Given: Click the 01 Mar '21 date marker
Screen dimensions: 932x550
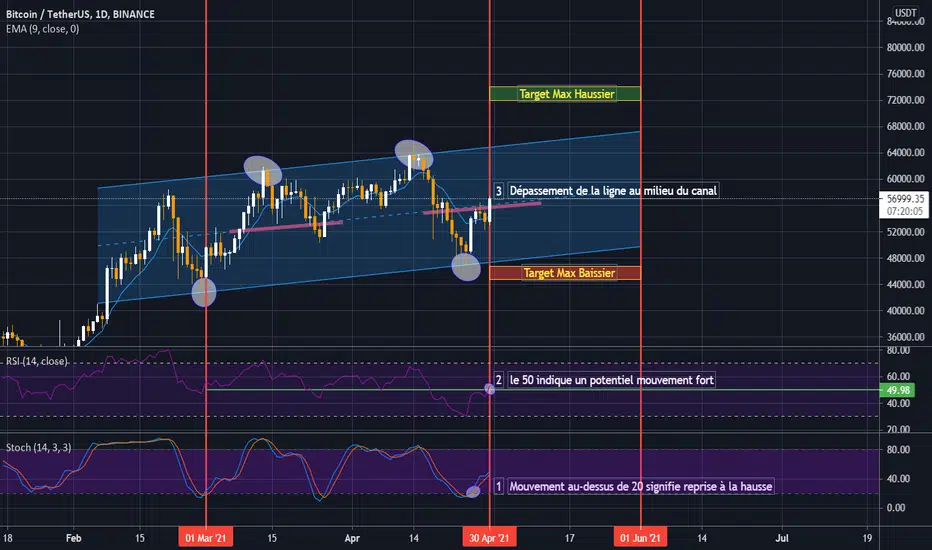Looking at the screenshot, I should [x=206, y=538].
